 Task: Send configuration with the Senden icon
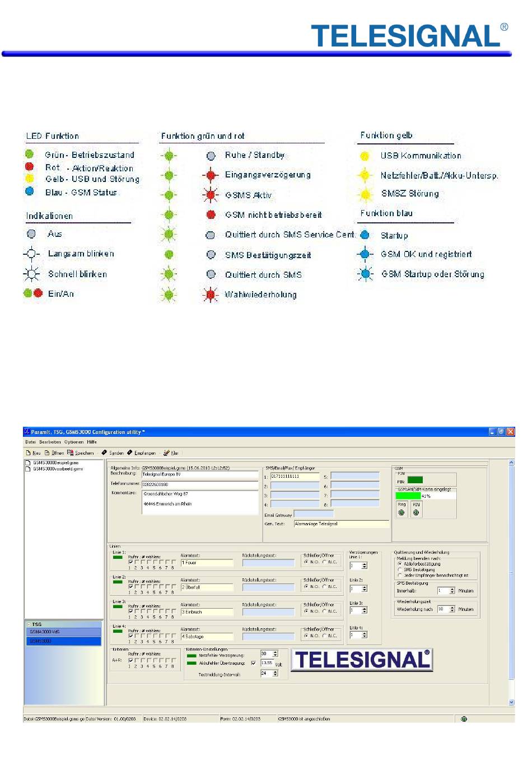[x=104, y=452]
